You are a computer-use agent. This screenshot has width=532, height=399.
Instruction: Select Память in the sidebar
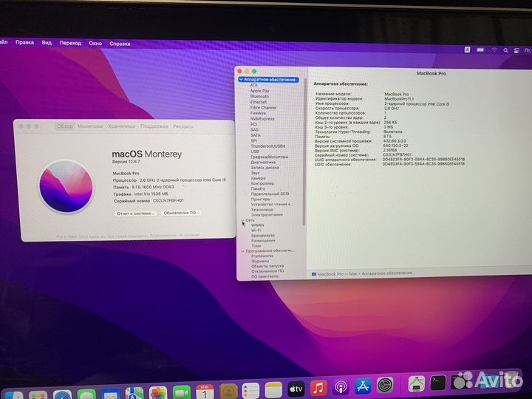coord(258,188)
